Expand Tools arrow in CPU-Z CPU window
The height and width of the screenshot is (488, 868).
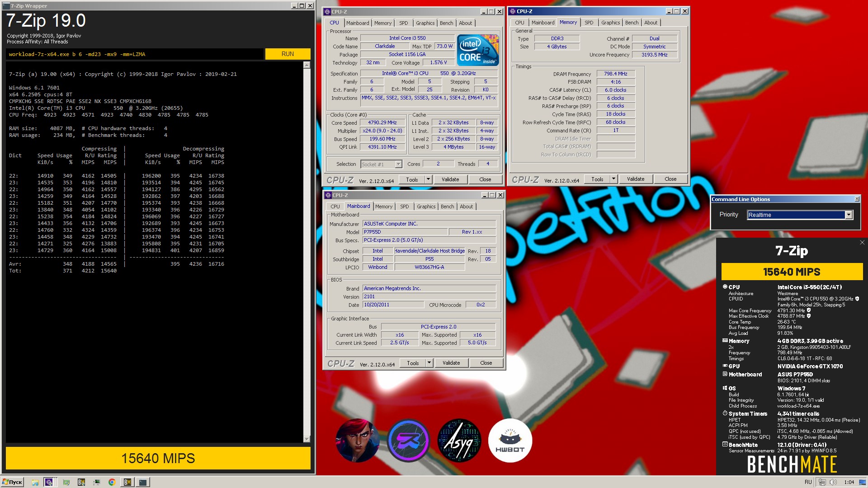(428, 179)
